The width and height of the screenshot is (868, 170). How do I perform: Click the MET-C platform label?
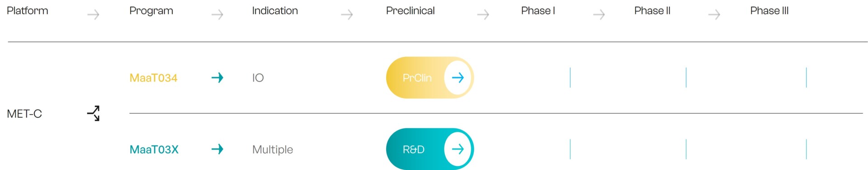(24, 114)
